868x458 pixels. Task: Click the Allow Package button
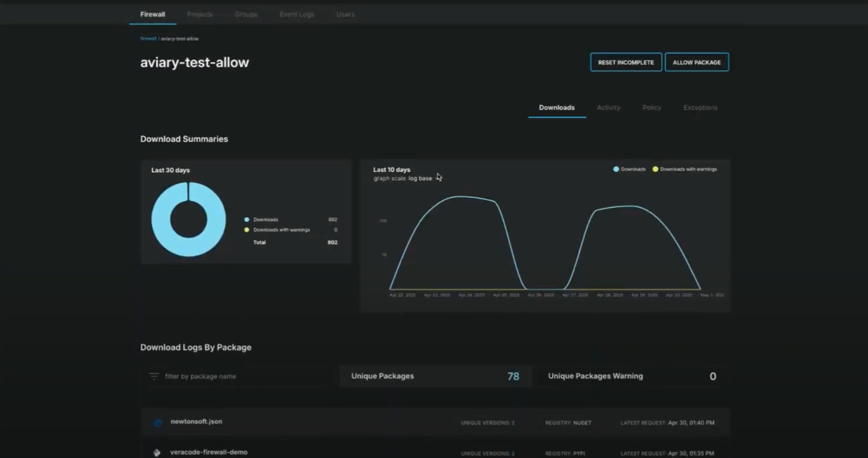point(696,62)
